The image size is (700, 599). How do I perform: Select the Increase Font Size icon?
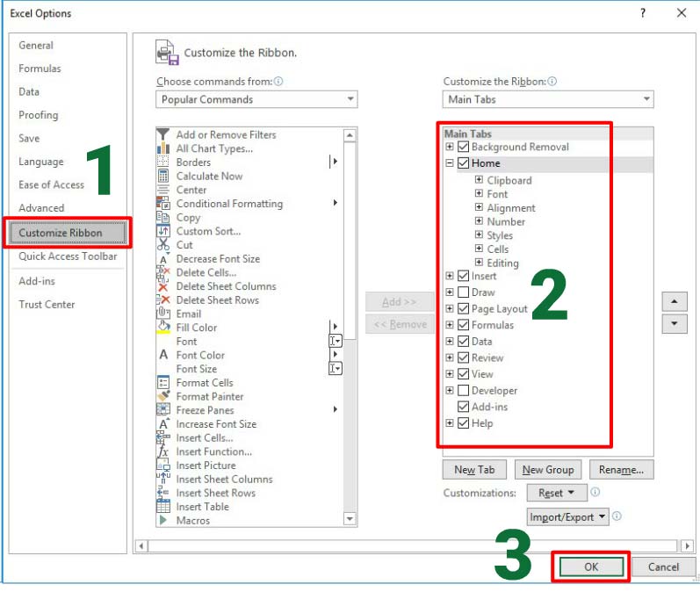[x=163, y=424]
